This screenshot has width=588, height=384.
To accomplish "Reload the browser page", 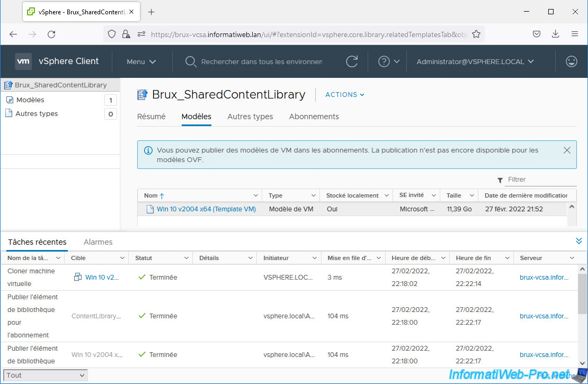I will pyautogui.click(x=51, y=34).
